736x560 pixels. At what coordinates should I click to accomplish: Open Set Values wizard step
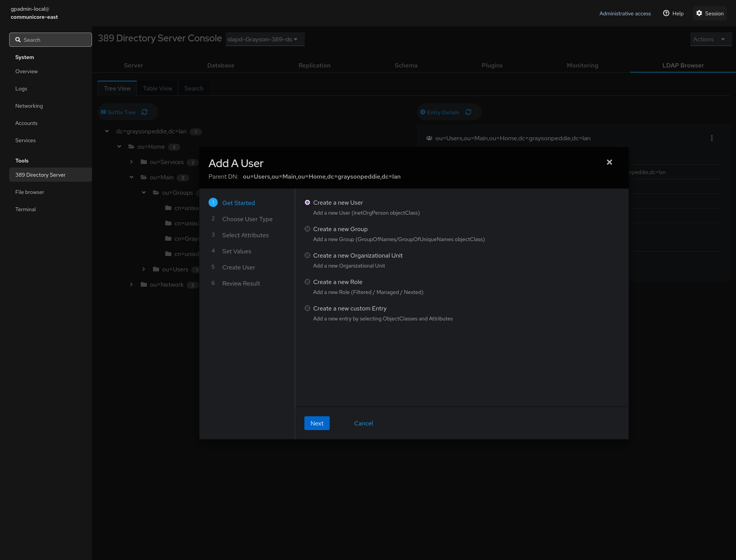click(x=237, y=251)
